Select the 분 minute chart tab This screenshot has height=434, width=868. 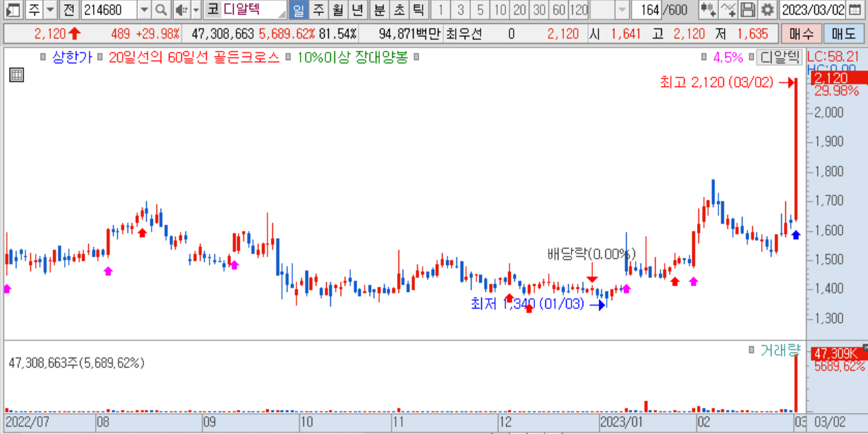(x=379, y=10)
